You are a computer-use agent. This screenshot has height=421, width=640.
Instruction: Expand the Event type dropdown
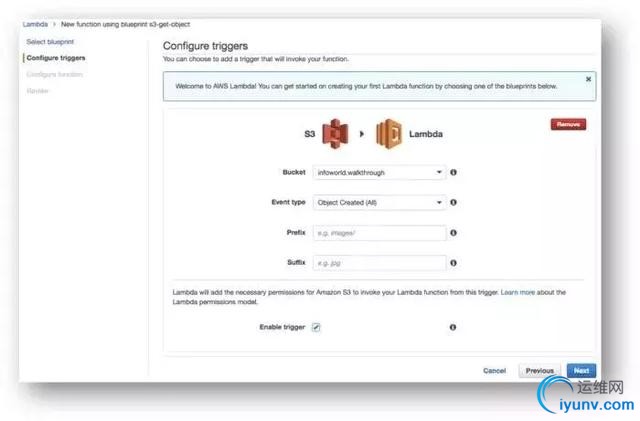[379, 202]
